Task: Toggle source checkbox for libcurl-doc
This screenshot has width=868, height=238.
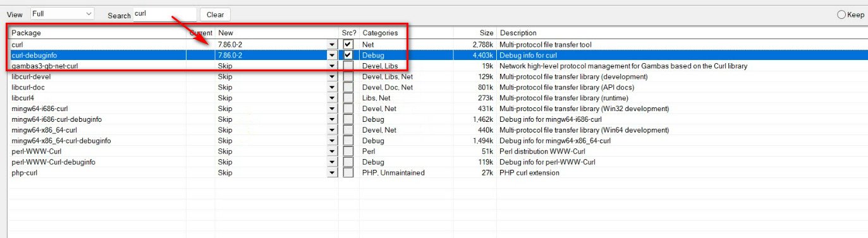Action: (348, 88)
